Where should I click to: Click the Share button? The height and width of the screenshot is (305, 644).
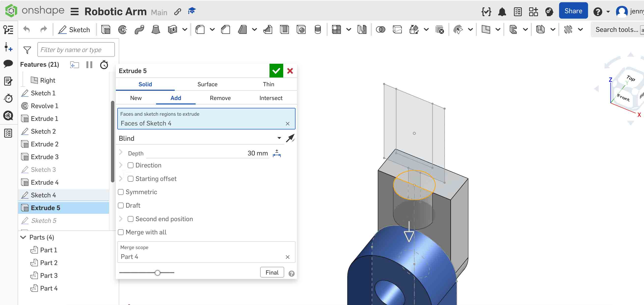[x=573, y=11]
